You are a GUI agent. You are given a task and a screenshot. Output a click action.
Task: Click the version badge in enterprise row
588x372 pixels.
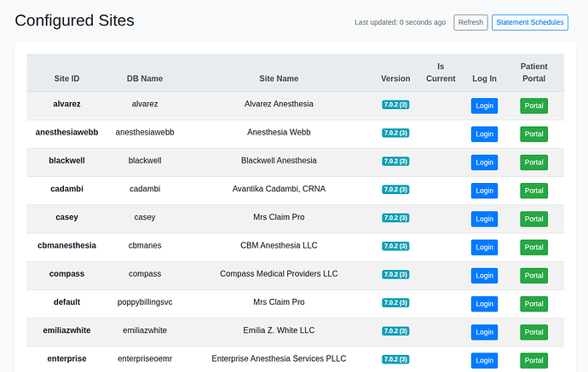(x=395, y=359)
